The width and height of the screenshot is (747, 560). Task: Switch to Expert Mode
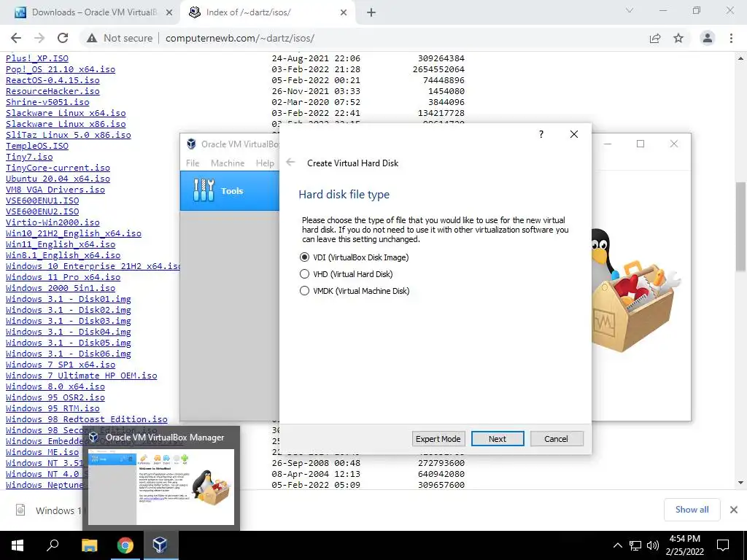(438, 438)
